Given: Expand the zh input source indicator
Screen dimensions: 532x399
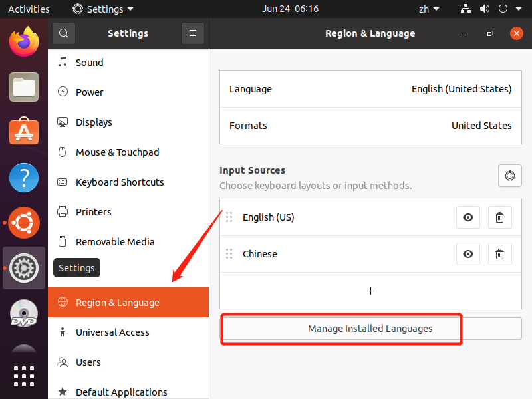Looking at the screenshot, I should coord(428,9).
